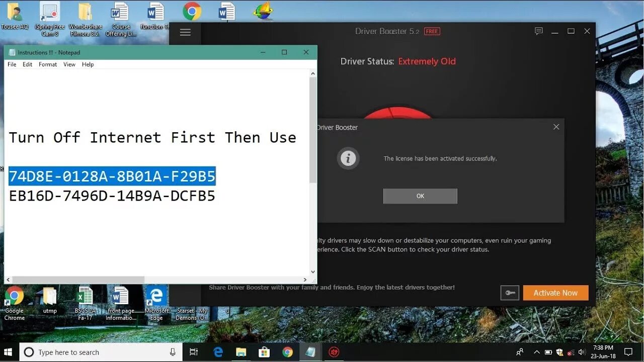Open Microsoft Store from taskbar

coord(264,352)
